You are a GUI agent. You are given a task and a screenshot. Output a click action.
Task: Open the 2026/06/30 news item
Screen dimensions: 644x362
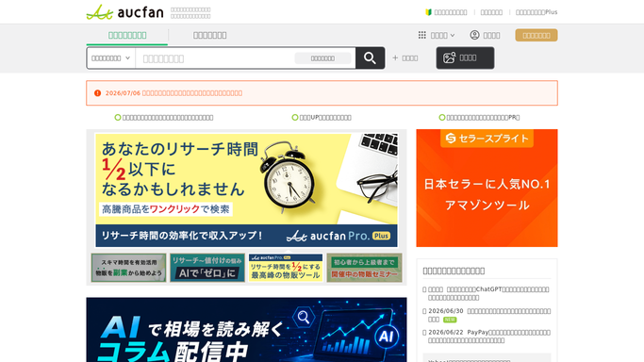click(488, 315)
